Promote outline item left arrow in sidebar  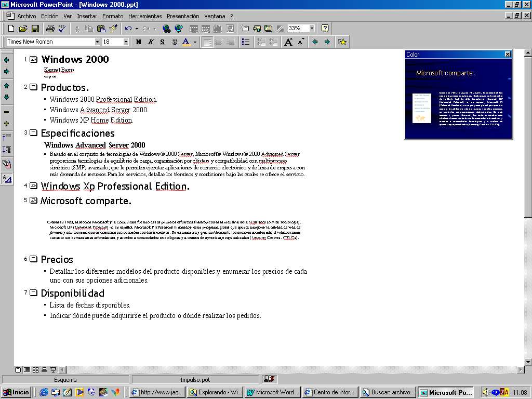[x=6, y=60]
